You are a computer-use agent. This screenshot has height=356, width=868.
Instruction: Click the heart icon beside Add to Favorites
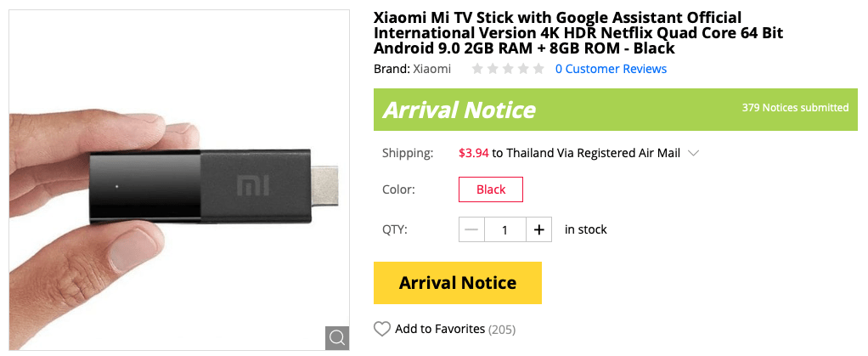click(x=382, y=329)
